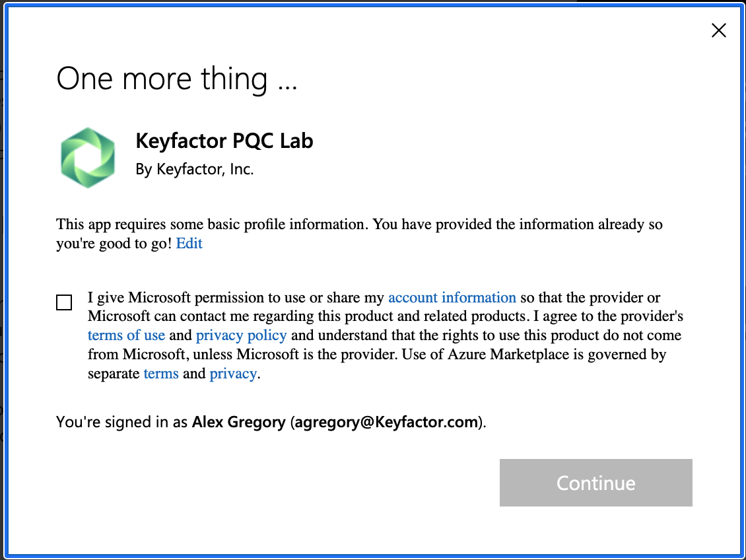The image size is (746, 560).
Task: Click the Keyfactor PQC Lab green hexagon logo
Action: click(88, 157)
